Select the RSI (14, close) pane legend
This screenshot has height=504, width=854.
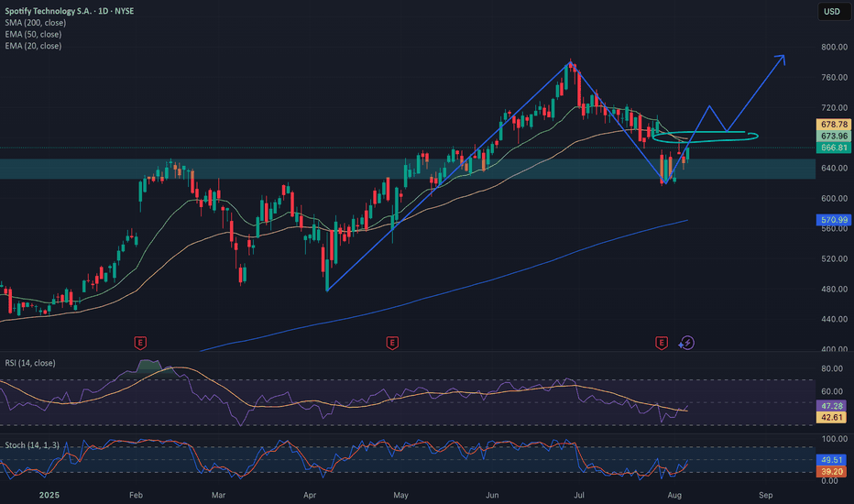pyautogui.click(x=30, y=363)
